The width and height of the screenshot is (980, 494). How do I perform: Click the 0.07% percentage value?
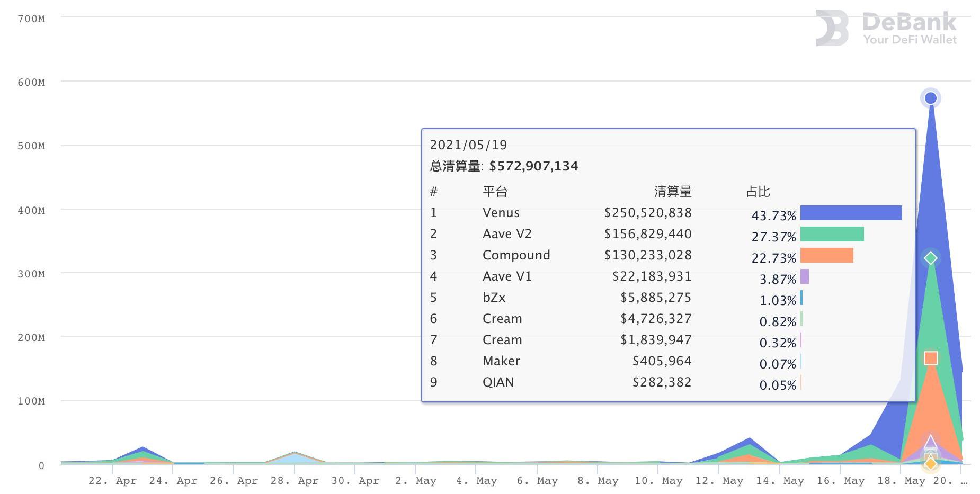778,364
